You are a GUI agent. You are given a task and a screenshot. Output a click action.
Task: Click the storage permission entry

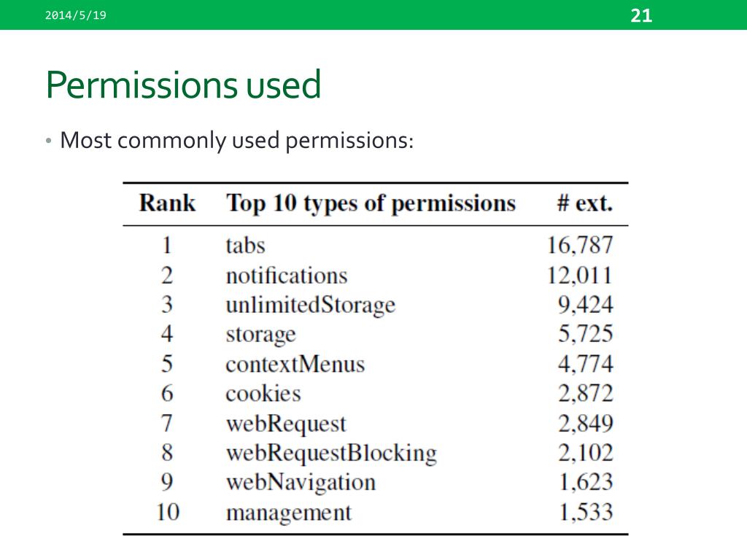pyautogui.click(x=260, y=335)
